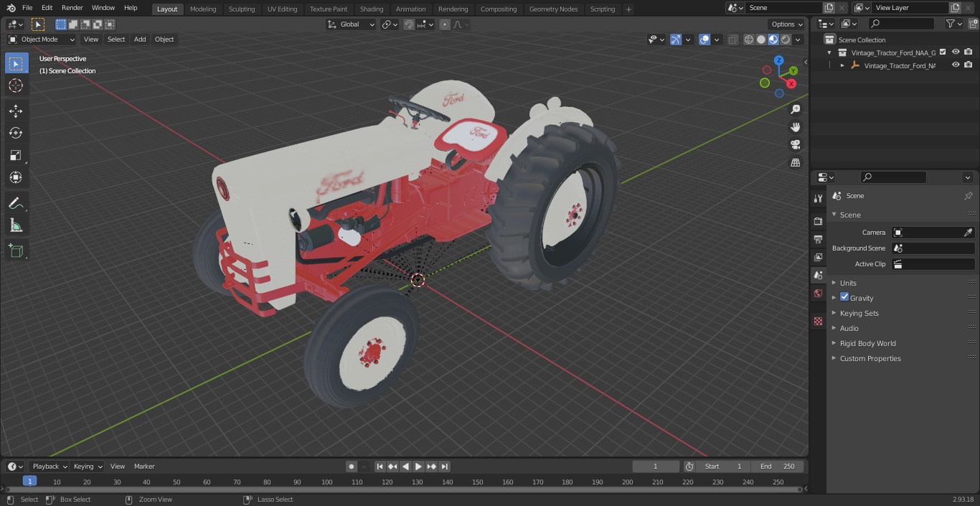980x506 pixels.
Task: Switch to Modeling workspace tab
Action: [203, 9]
